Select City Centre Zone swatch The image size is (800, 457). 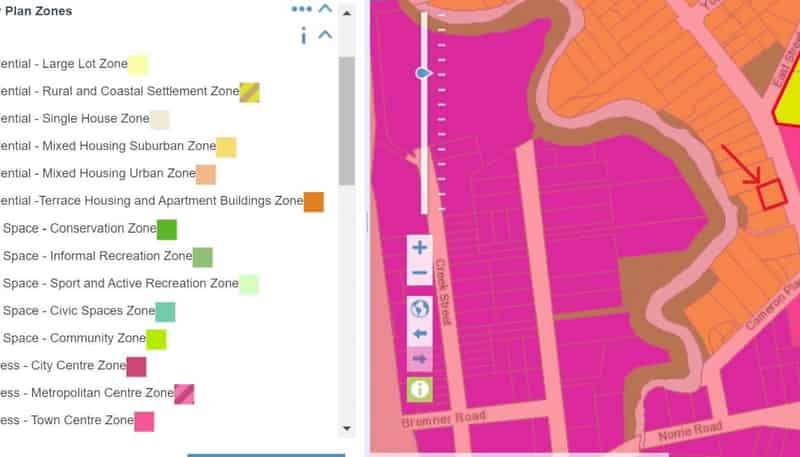coord(136,367)
